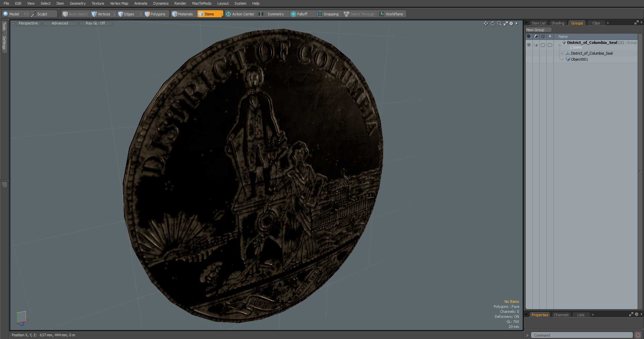
Task: Click the red record button beside Command
Action: click(x=638, y=335)
